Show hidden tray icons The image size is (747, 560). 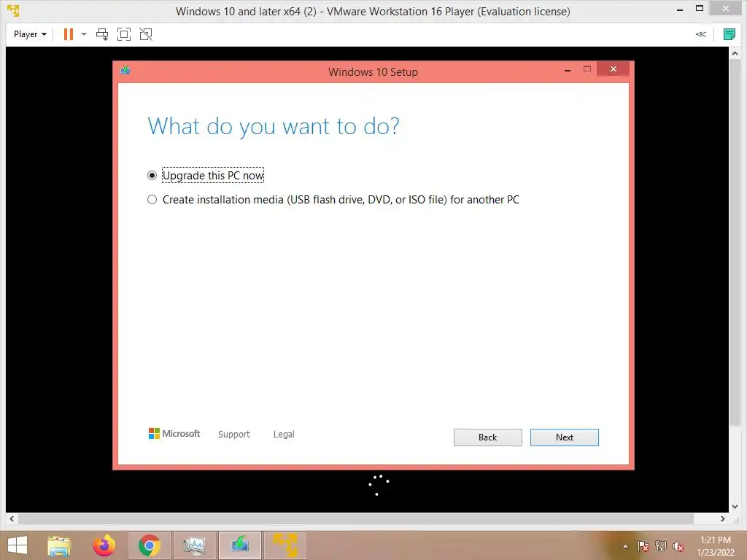coord(625,546)
